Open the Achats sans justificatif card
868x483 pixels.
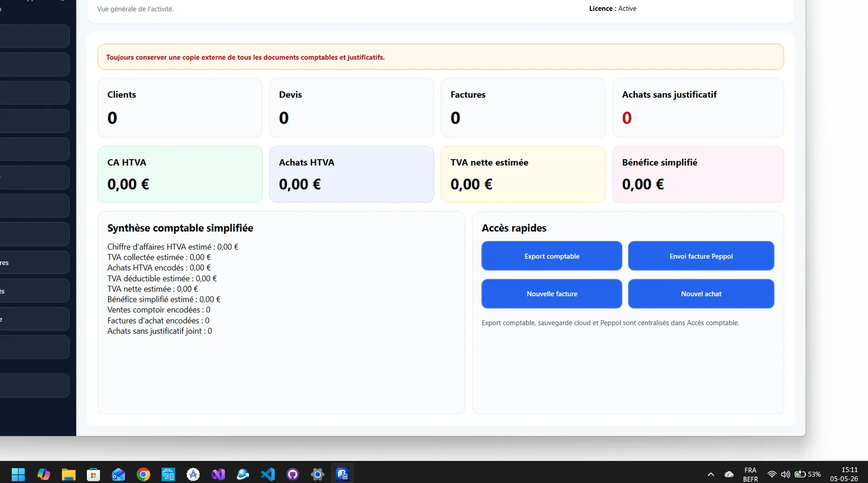point(698,108)
